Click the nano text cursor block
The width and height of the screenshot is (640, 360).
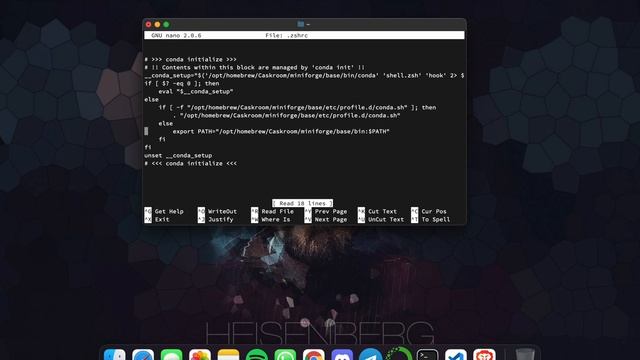pyautogui.click(x=146, y=131)
